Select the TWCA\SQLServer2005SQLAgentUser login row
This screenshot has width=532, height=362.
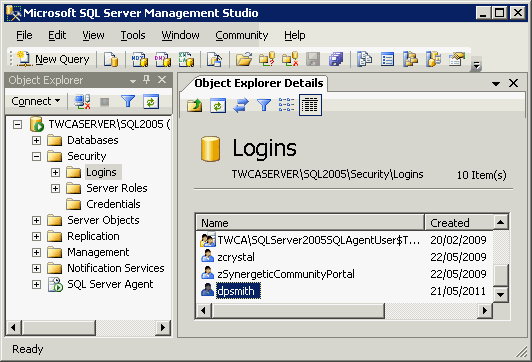(345, 240)
